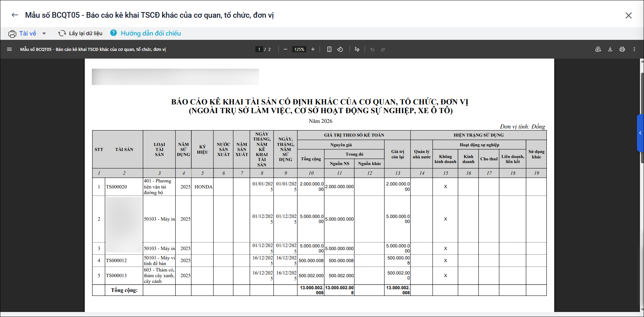644x317 pixels.
Task: Click the Nguồn NS column header
Action: [339, 164]
